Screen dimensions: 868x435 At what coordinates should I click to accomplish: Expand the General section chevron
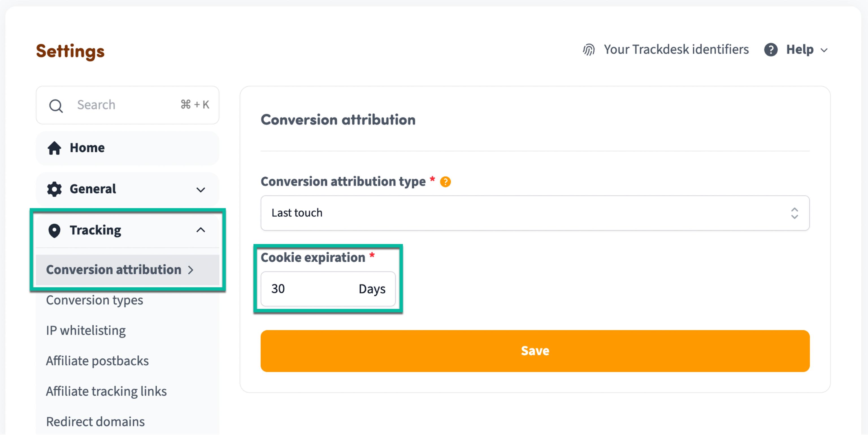pos(201,190)
